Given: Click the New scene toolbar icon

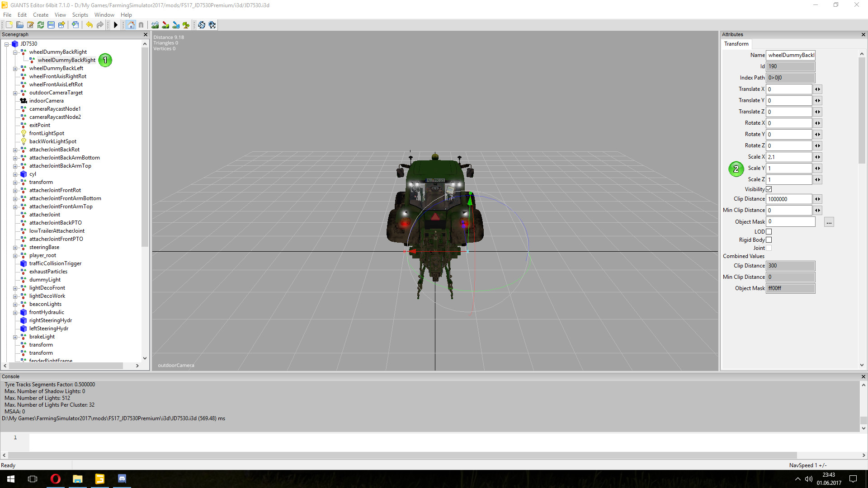Looking at the screenshot, I should [x=9, y=25].
